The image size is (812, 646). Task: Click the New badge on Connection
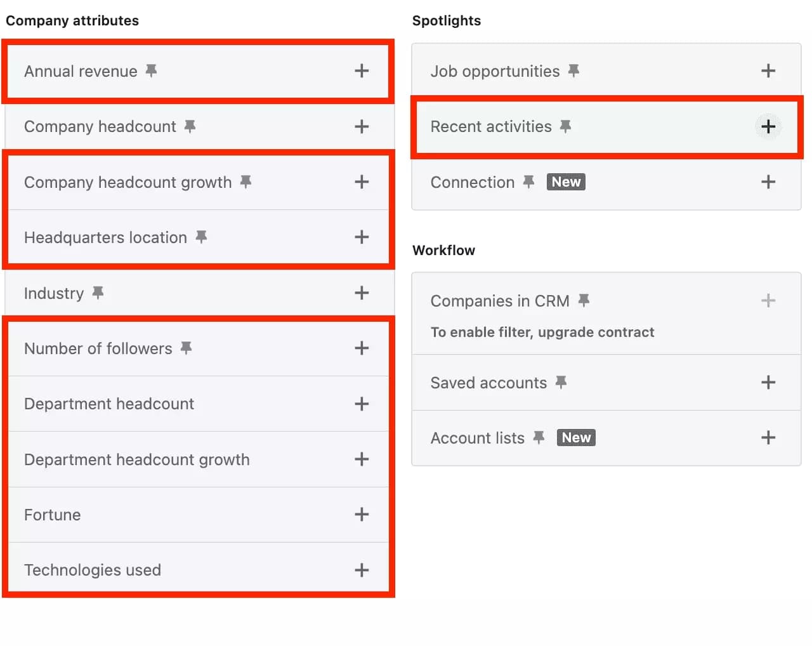tap(565, 181)
